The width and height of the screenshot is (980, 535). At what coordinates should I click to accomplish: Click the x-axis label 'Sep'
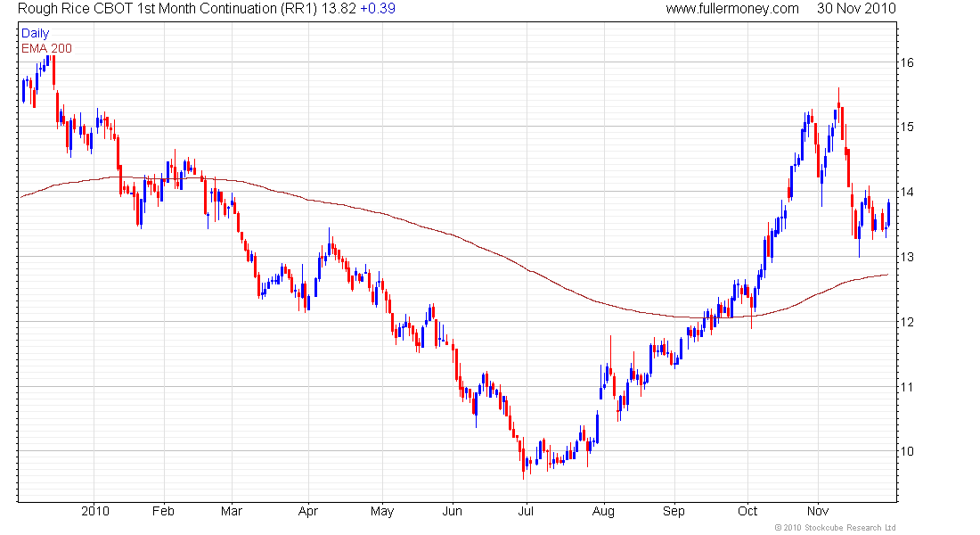click(x=674, y=511)
